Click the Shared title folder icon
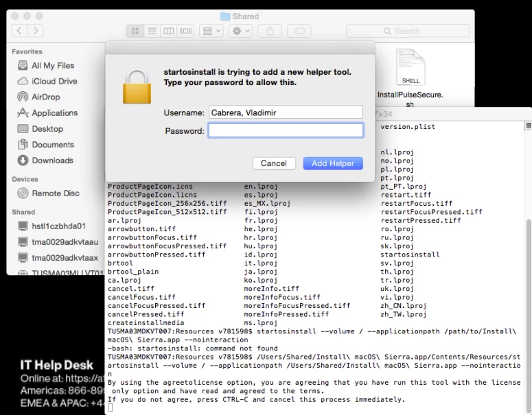This screenshot has width=532, height=415. coord(225,16)
